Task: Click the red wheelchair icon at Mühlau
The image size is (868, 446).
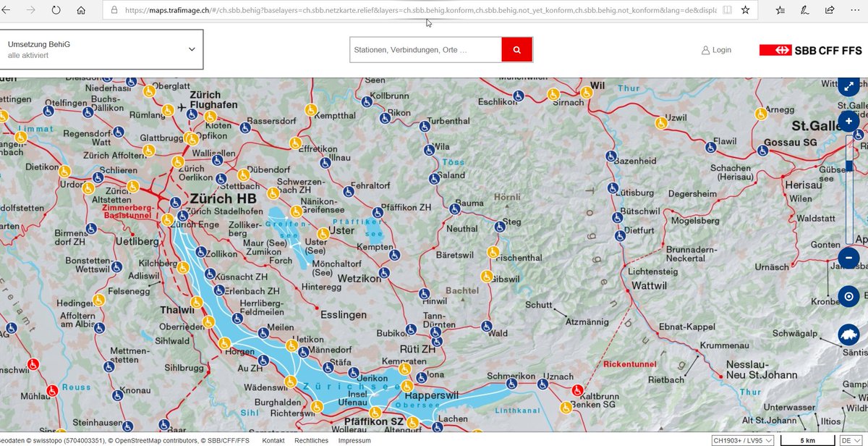Action: [x=52, y=390]
